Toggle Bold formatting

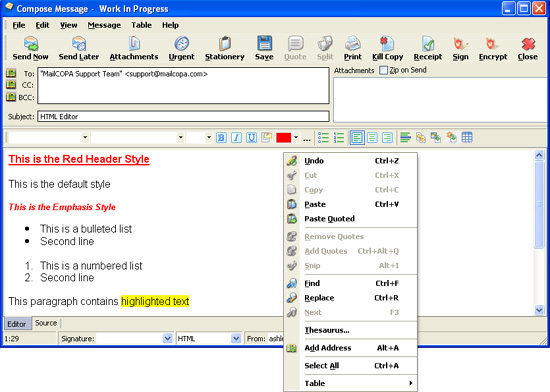pyautogui.click(x=221, y=137)
